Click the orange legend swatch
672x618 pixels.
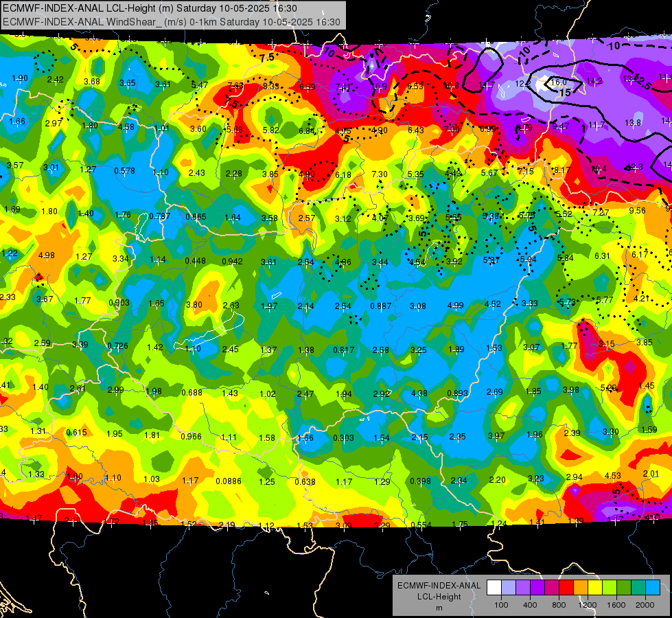581,588
